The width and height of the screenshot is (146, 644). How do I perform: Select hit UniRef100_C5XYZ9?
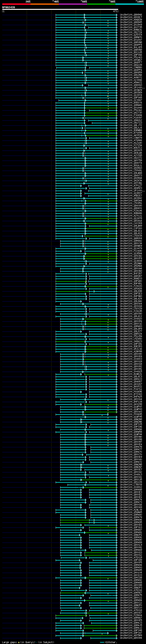(131, 308)
